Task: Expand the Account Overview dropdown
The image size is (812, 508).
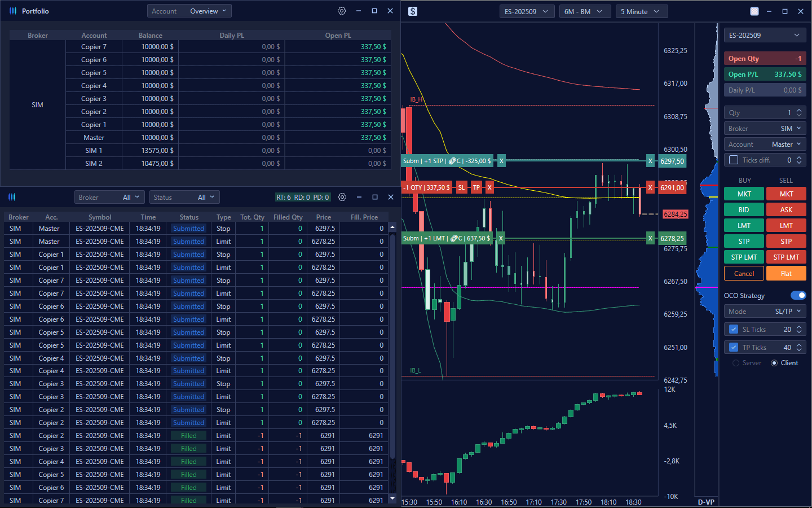Action: tap(189, 11)
